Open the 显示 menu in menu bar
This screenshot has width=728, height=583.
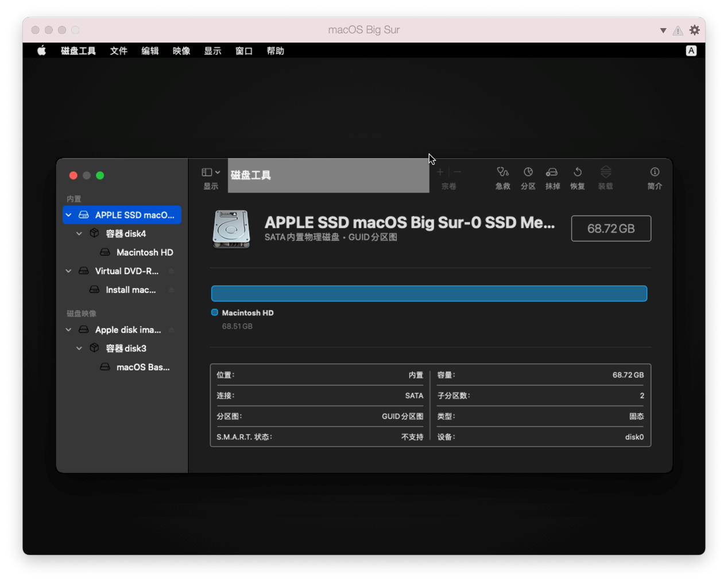pyautogui.click(x=212, y=51)
